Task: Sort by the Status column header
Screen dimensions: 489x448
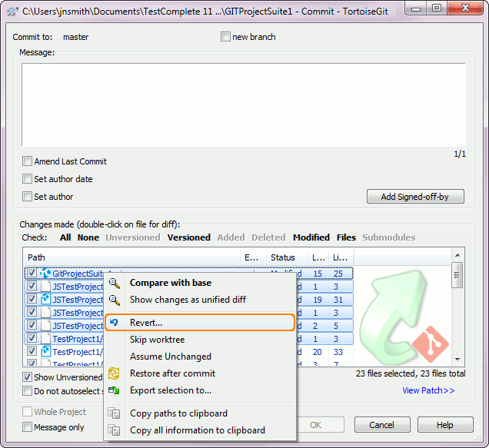Action: 287,257
